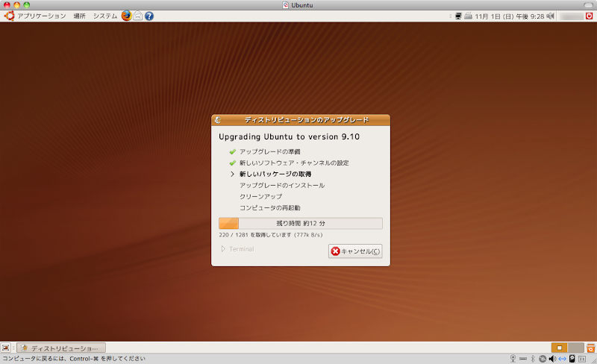Click the アップグレードの準備 step
This screenshot has width=597, height=364.
(270, 151)
